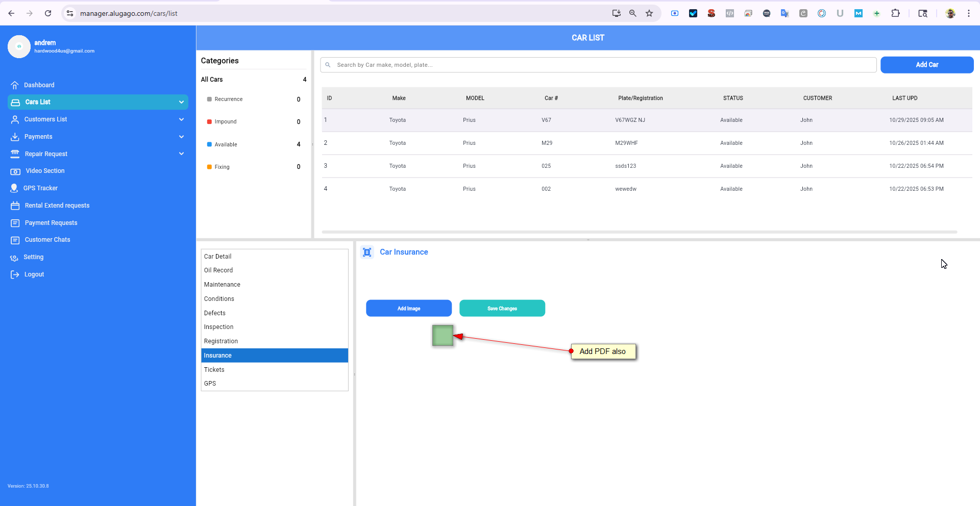
Task: Click the GPS Tracker pin icon
Action: pyautogui.click(x=14, y=188)
